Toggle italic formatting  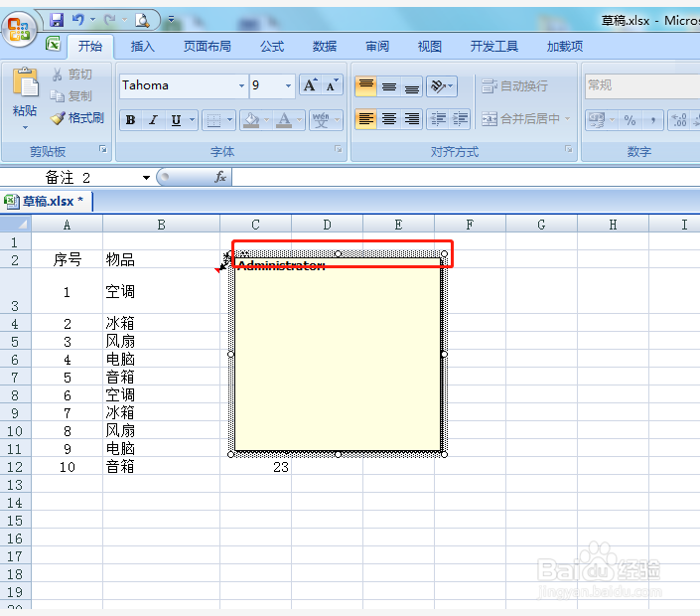(153, 119)
